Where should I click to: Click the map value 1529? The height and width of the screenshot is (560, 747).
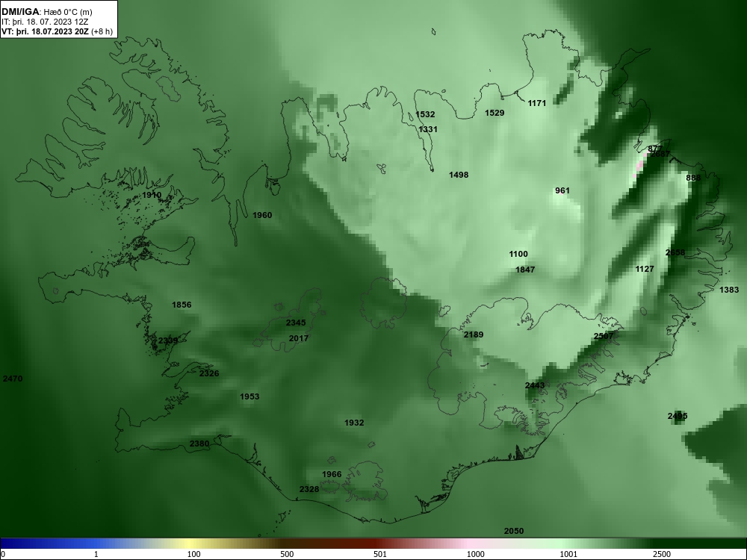[495, 113]
